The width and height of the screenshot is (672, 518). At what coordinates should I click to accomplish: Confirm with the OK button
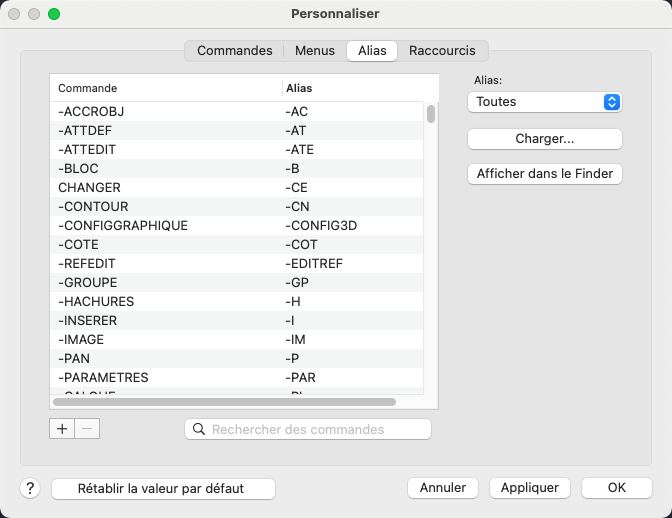tap(616, 488)
